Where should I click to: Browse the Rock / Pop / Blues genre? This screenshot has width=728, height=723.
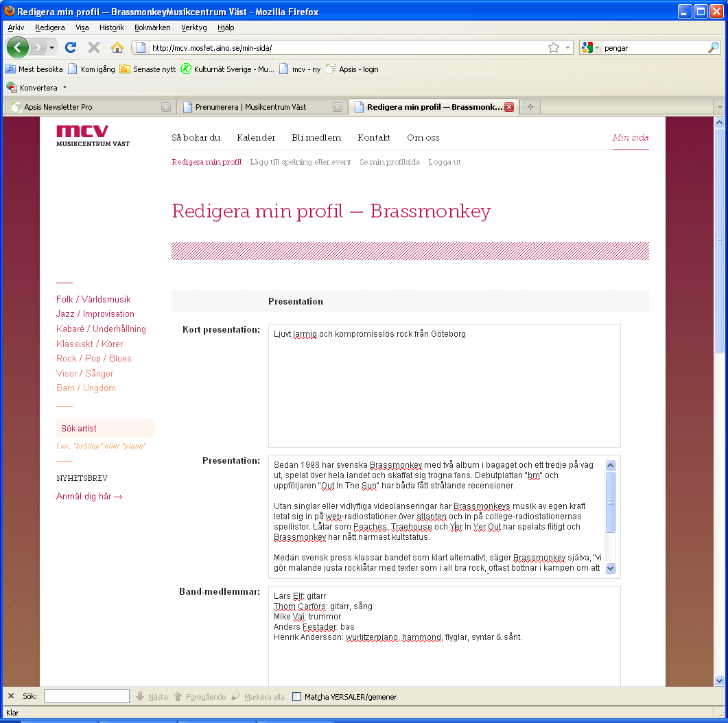pos(94,358)
